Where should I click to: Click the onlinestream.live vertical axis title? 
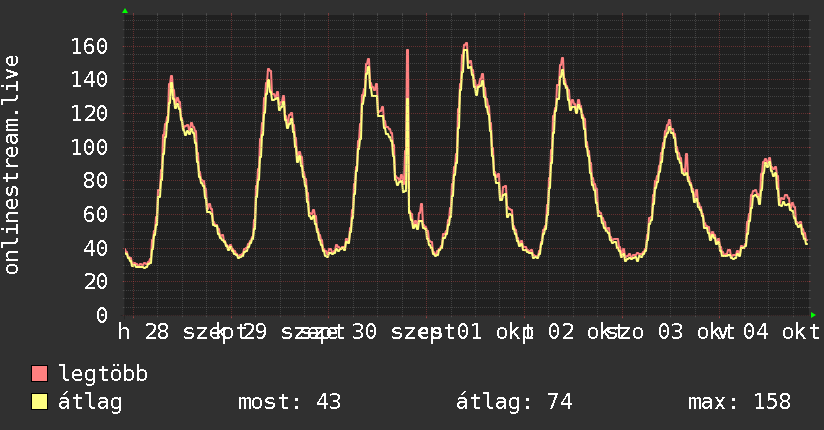[x=12, y=165]
